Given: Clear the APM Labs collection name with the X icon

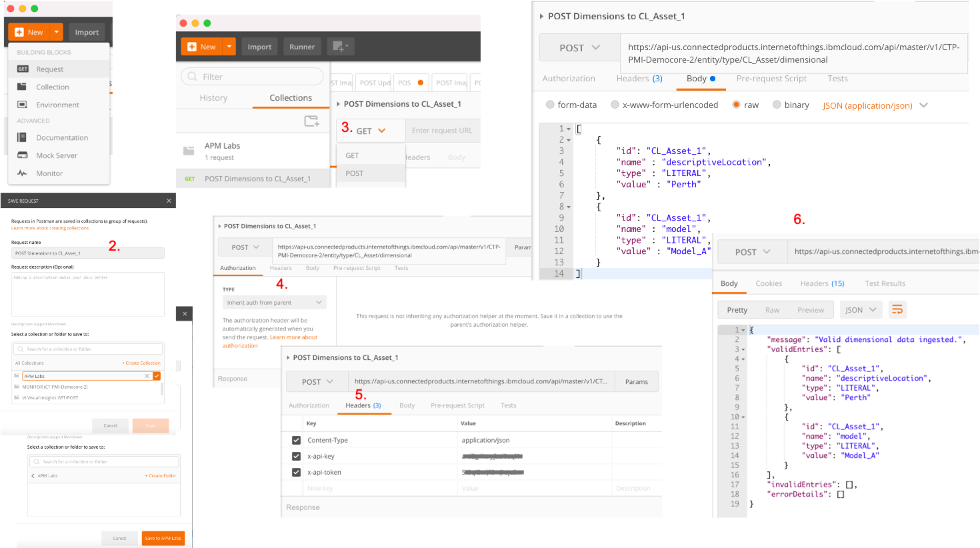Looking at the screenshot, I should tap(147, 376).
